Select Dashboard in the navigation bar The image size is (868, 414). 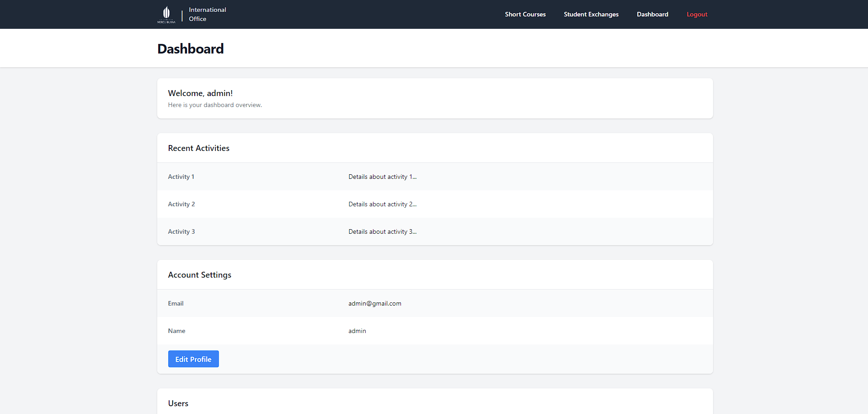[x=652, y=14]
